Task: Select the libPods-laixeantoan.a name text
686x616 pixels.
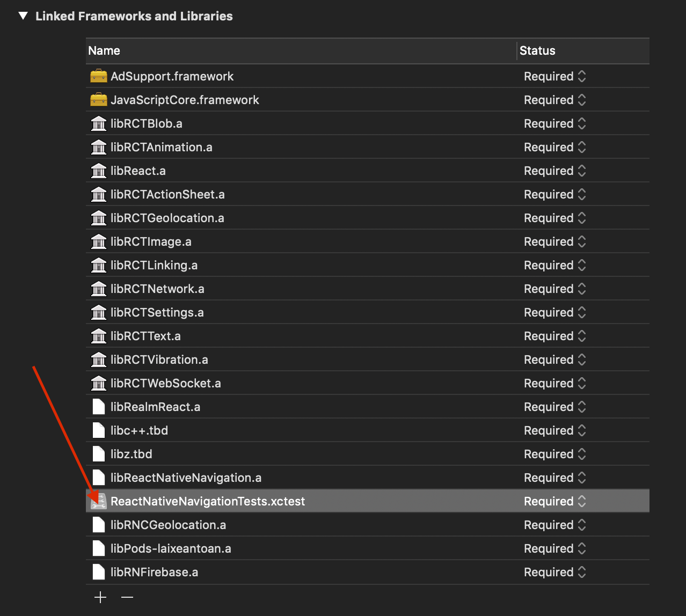Action: (171, 548)
